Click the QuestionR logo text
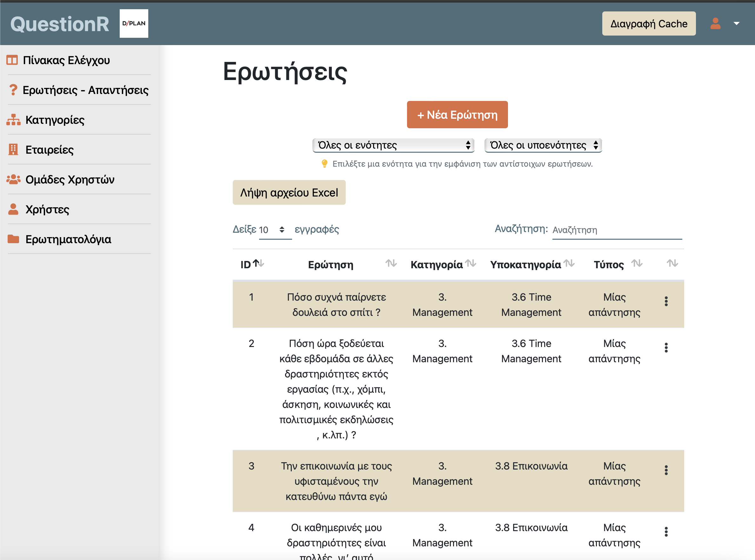Image resolution: width=755 pixels, height=560 pixels. click(60, 24)
